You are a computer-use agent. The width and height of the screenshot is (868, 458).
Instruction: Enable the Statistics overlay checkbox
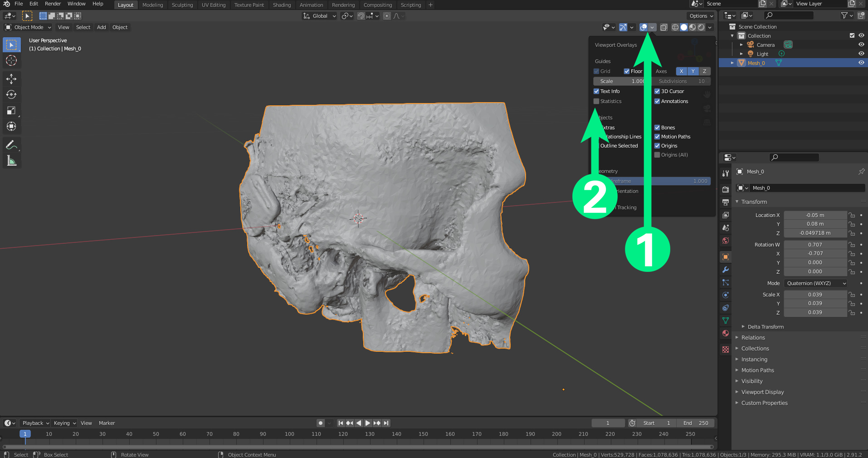596,101
